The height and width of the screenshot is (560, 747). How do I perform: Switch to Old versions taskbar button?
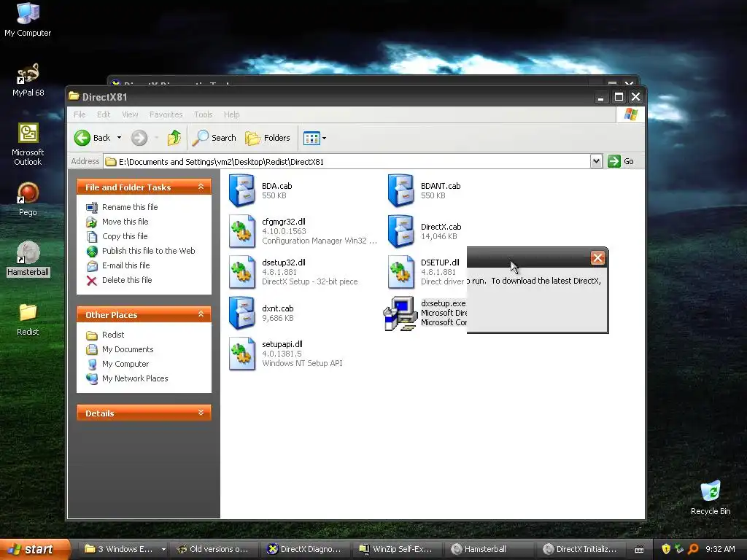(214, 550)
